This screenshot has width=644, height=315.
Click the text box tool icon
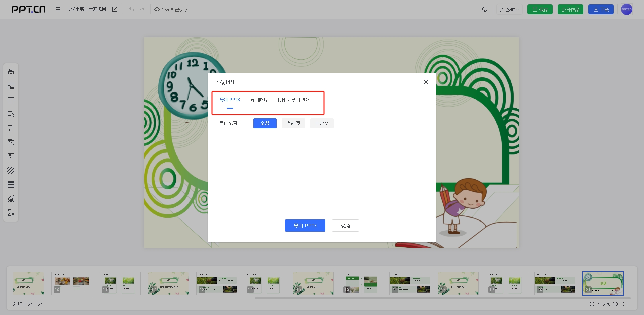(11, 100)
